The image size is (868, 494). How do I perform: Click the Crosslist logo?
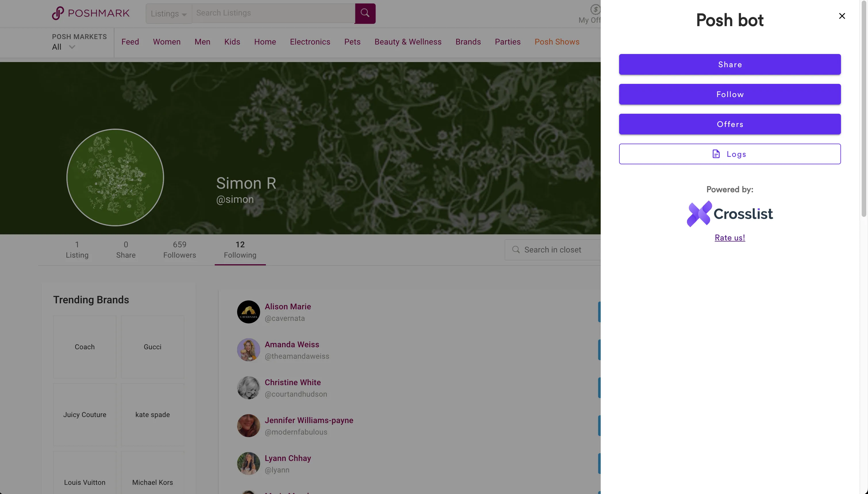(x=730, y=214)
